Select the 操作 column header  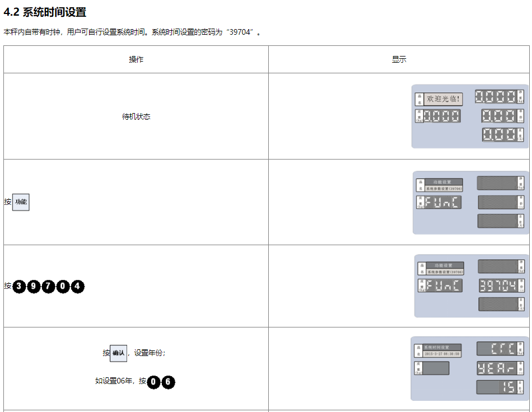tap(136, 59)
